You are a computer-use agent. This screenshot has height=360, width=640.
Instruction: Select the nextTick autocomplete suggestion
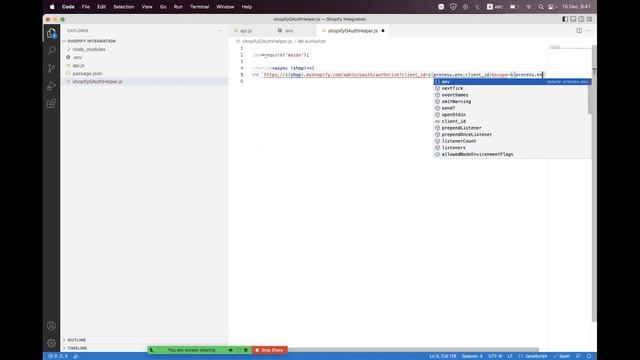[x=512, y=88]
